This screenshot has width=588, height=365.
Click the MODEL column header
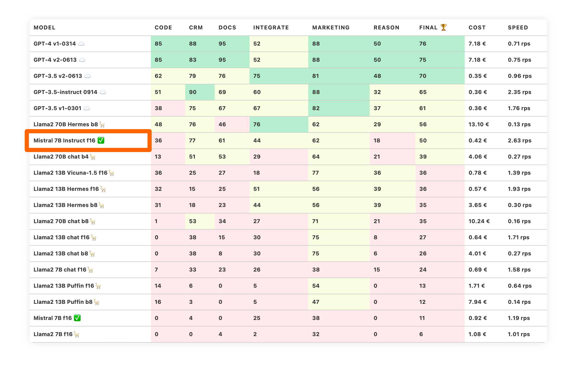(44, 28)
